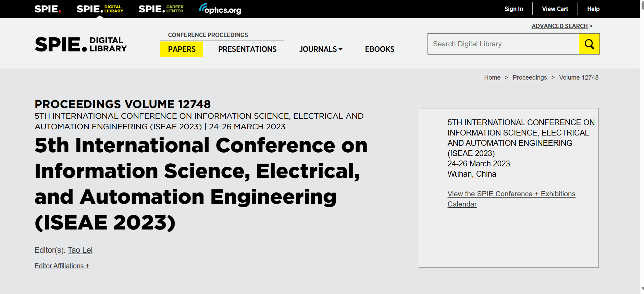Open Advanced Search link

click(559, 26)
